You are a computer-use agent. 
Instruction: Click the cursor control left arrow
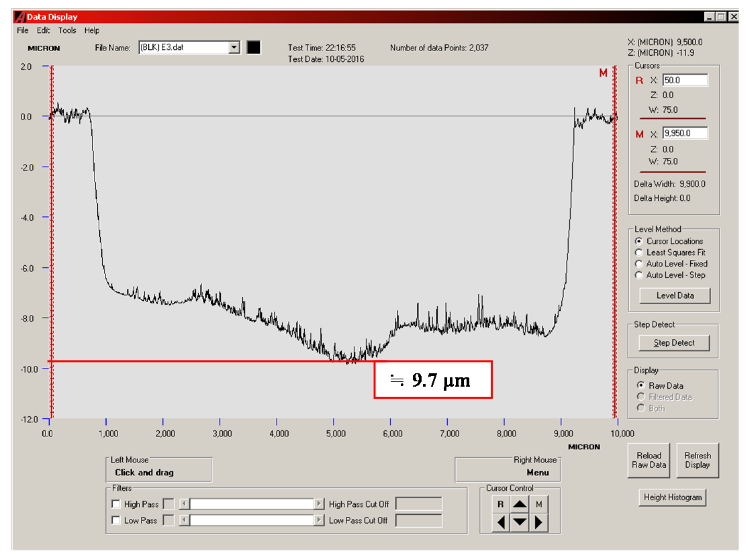(x=501, y=522)
